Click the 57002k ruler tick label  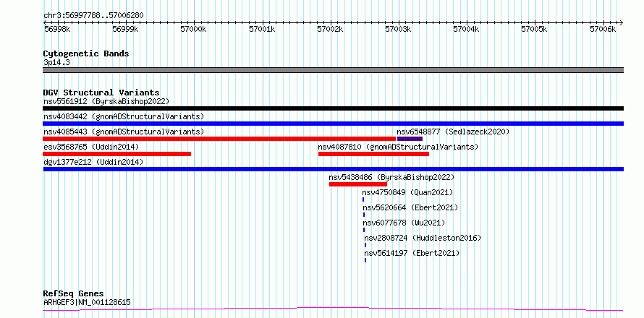click(330, 29)
